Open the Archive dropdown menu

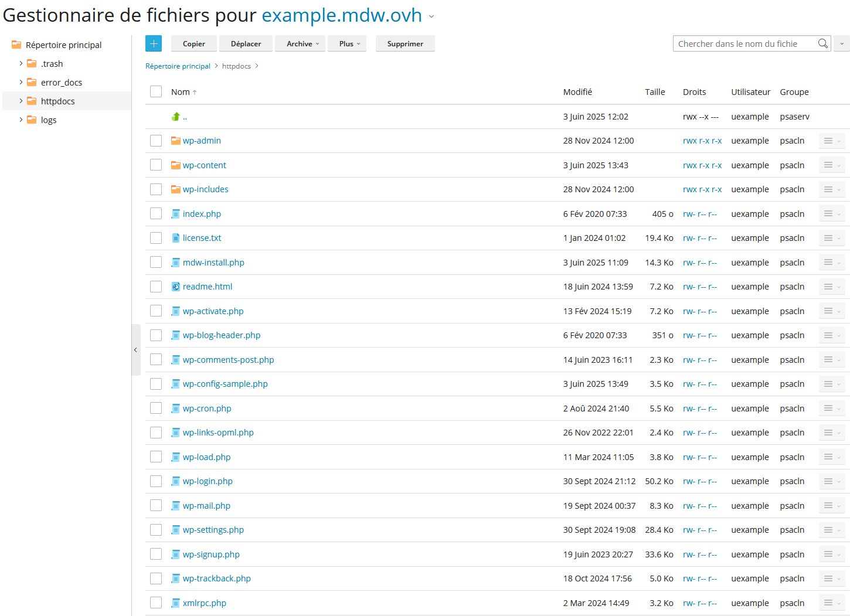[302, 44]
